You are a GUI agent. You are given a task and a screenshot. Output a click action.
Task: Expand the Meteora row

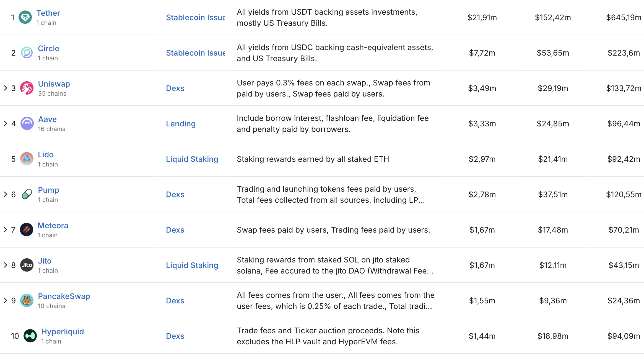(6, 230)
